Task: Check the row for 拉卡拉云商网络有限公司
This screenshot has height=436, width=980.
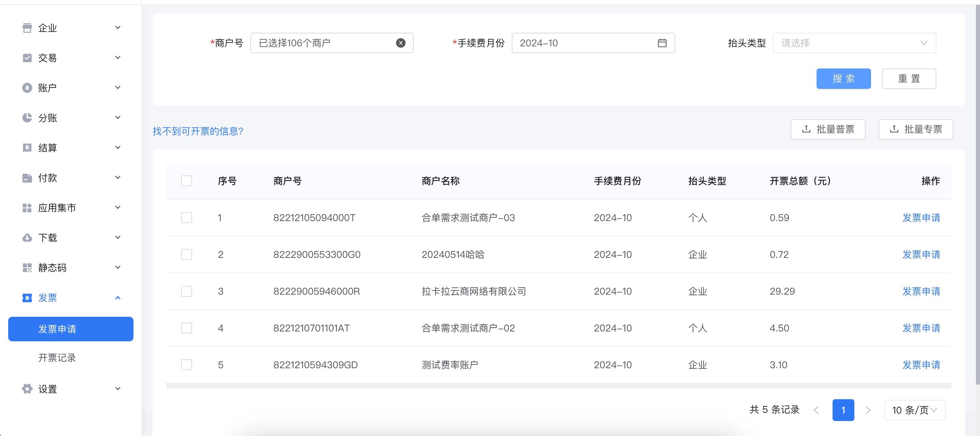Action: [x=186, y=291]
